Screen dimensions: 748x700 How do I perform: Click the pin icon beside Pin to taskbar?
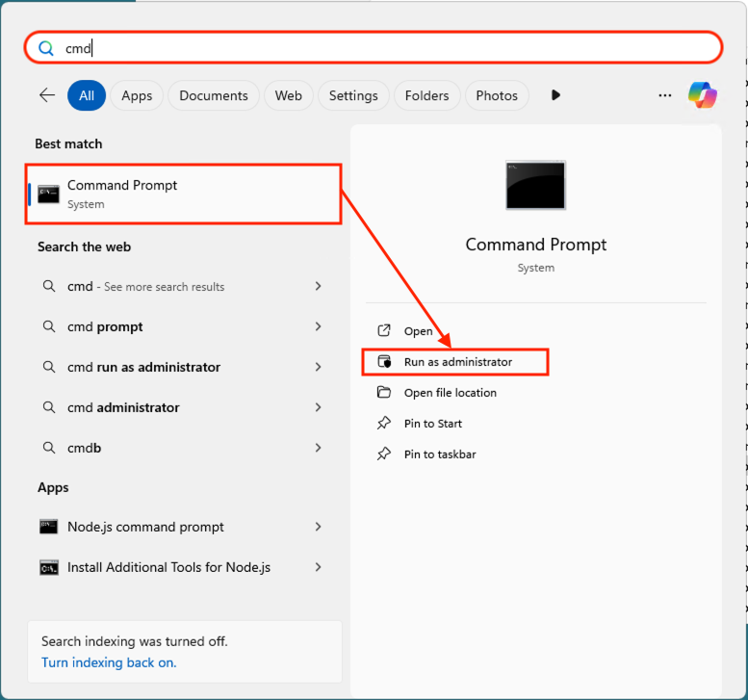(384, 454)
